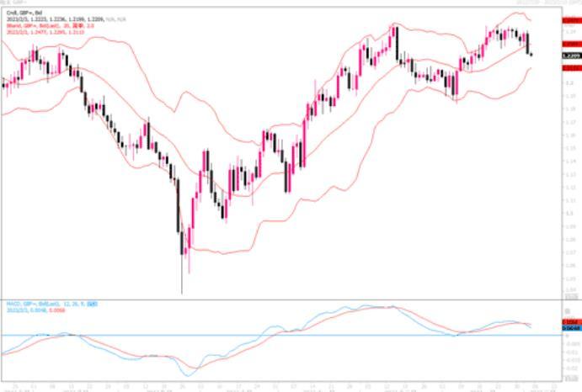The width and height of the screenshot is (582, 392).
Task: Click the top red Bollinger price tag
Action: 569,19
